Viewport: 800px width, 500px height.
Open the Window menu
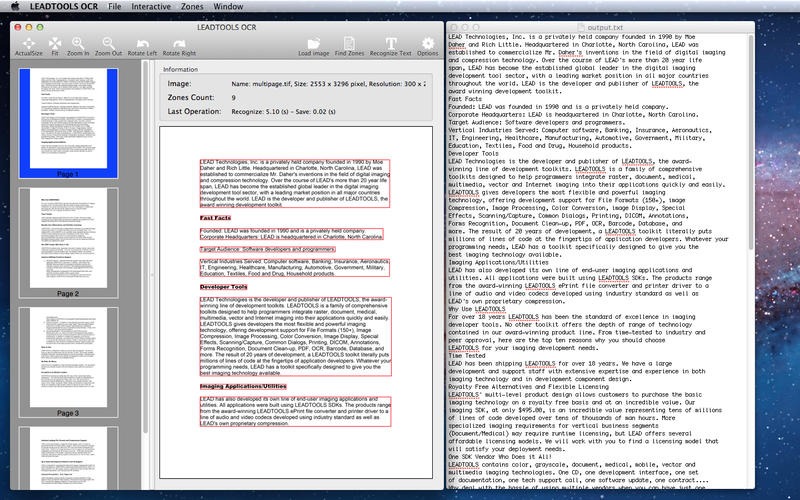point(228,7)
